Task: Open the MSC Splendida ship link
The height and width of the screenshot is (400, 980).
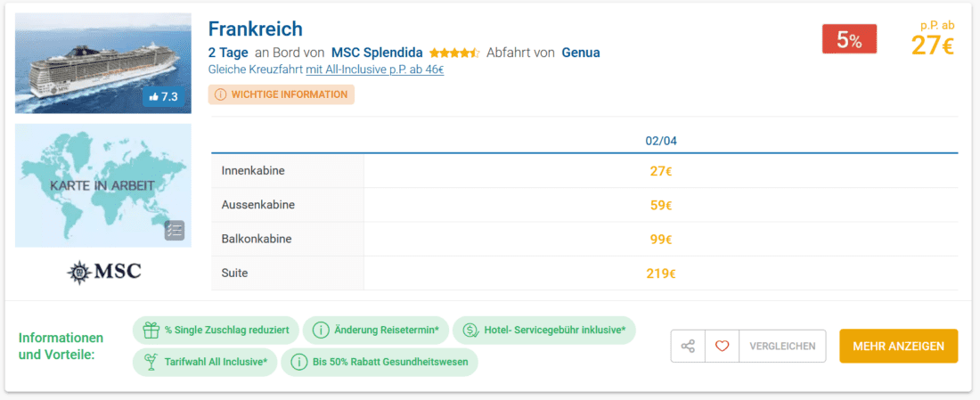Action: [377, 53]
